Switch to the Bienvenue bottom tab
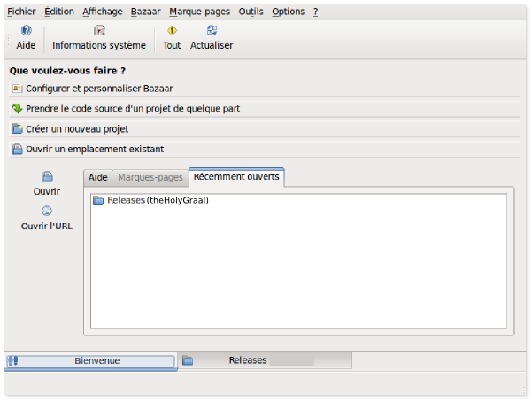 [90, 360]
